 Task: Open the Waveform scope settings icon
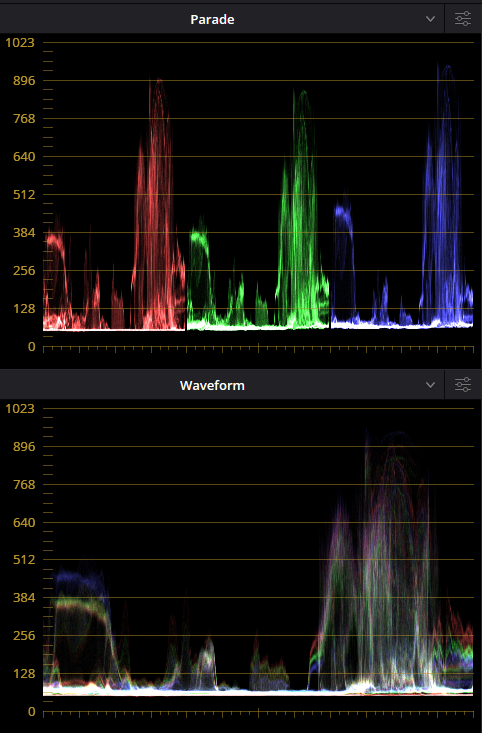coord(463,385)
